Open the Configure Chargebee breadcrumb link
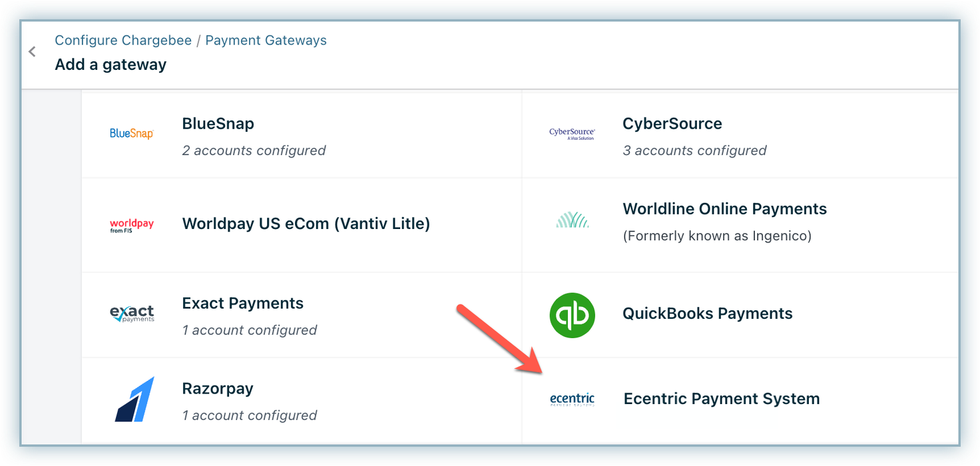This screenshot has width=980, height=466. pyautogui.click(x=122, y=41)
